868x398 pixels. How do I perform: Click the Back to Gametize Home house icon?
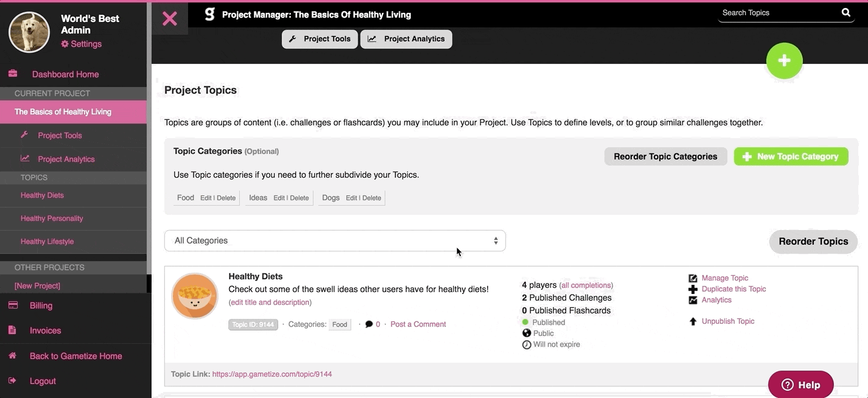click(x=12, y=355)
